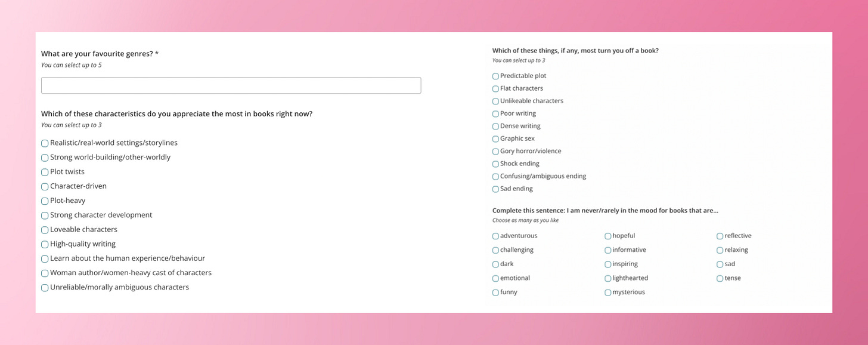This screenshot has height=345, width=868.
Task: Click 'Which of these characteristics' question heading
Action: [176, 113]
